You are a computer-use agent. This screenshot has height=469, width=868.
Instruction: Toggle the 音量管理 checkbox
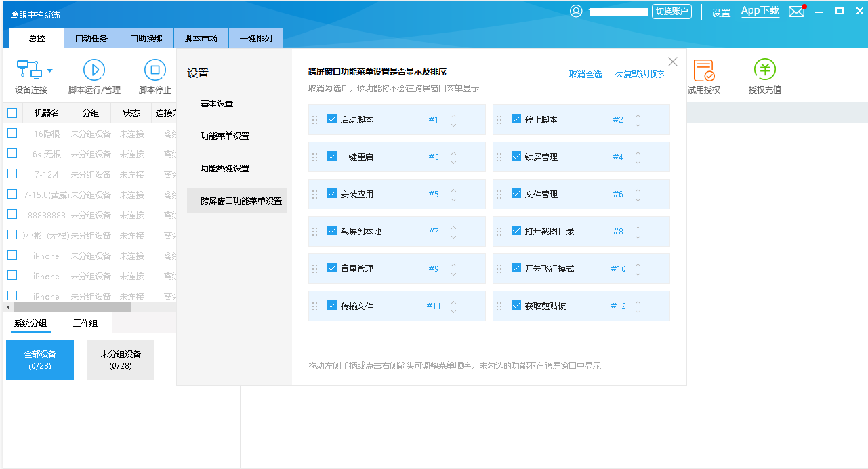[x=332, y=268]
